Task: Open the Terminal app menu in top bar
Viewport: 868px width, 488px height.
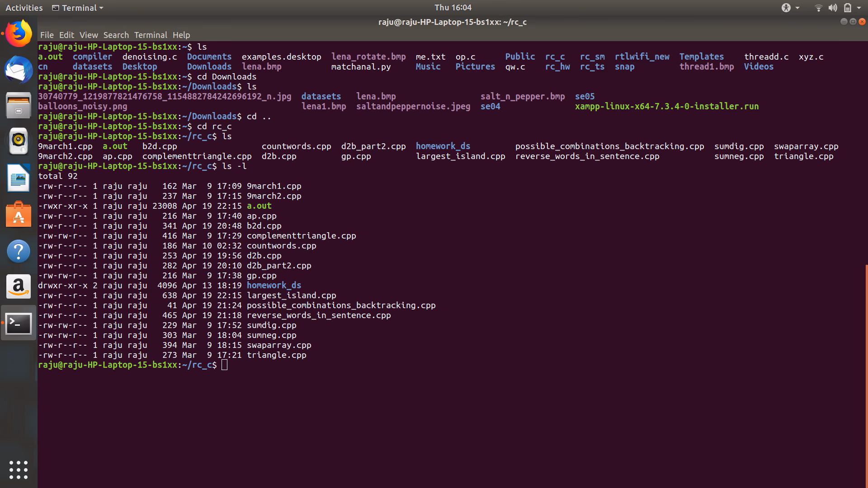Action: pyautogui.click(x=77, y=8)
